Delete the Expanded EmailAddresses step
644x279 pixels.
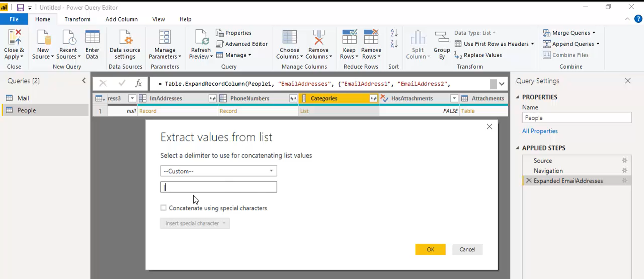[529, 181]
